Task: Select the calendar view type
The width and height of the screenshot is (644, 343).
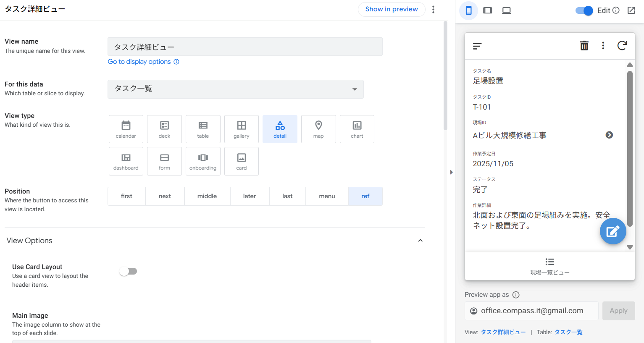Action: tap(126, 129)
